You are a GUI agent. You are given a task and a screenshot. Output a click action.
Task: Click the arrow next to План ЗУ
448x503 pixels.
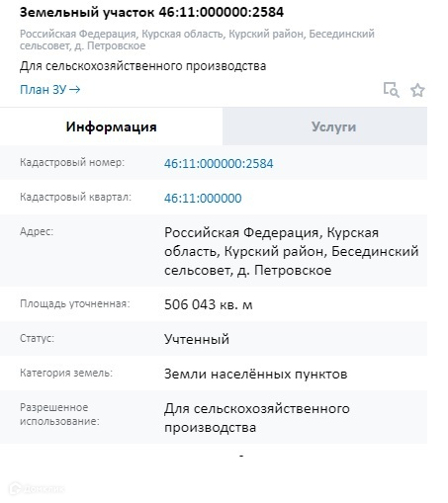(75, 90)
